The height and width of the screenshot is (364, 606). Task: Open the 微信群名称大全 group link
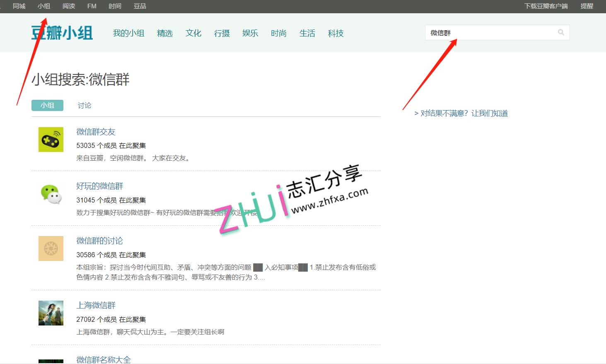coord(104,359)
